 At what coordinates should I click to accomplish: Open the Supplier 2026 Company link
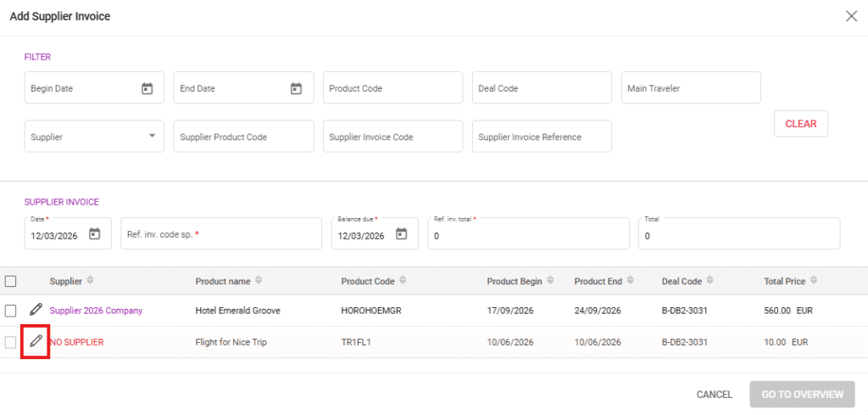point(96,311)
